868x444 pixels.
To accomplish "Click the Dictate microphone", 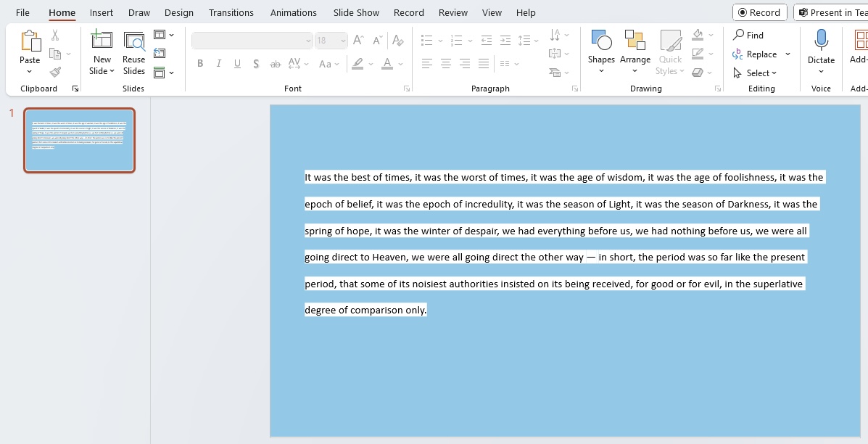I will tap(821, 40).
